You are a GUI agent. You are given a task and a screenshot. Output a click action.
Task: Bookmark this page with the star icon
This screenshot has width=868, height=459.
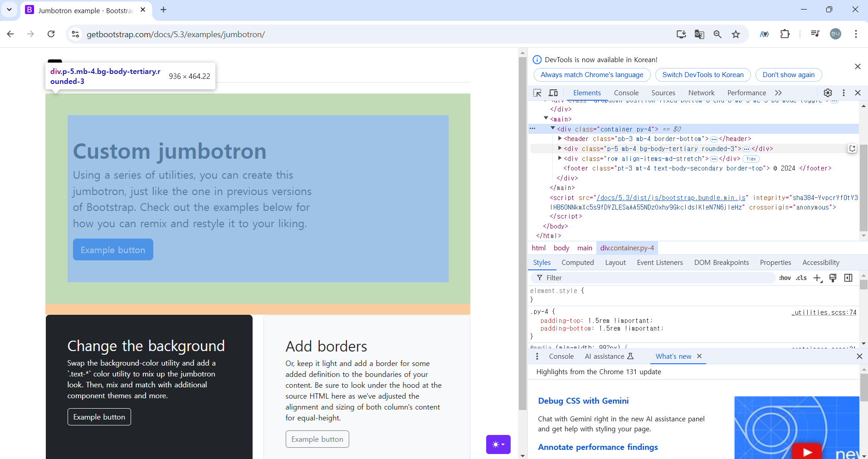click(x=736, y=34)
